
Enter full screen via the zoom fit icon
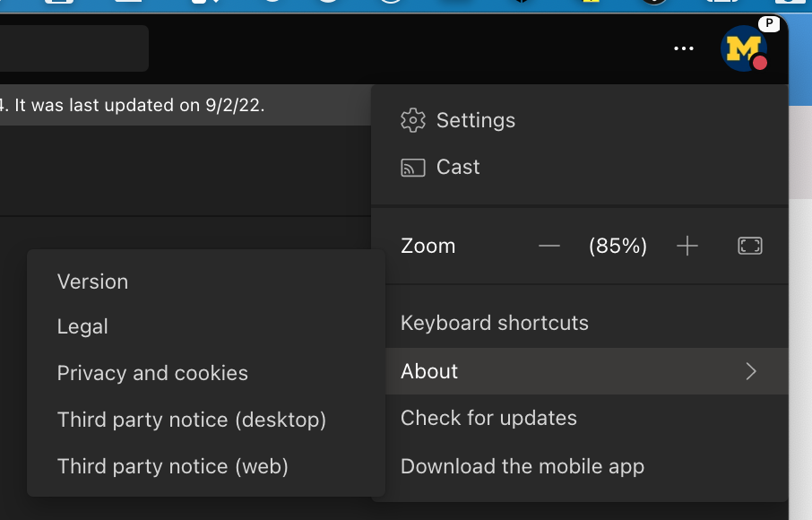click(x=750, y=246)
